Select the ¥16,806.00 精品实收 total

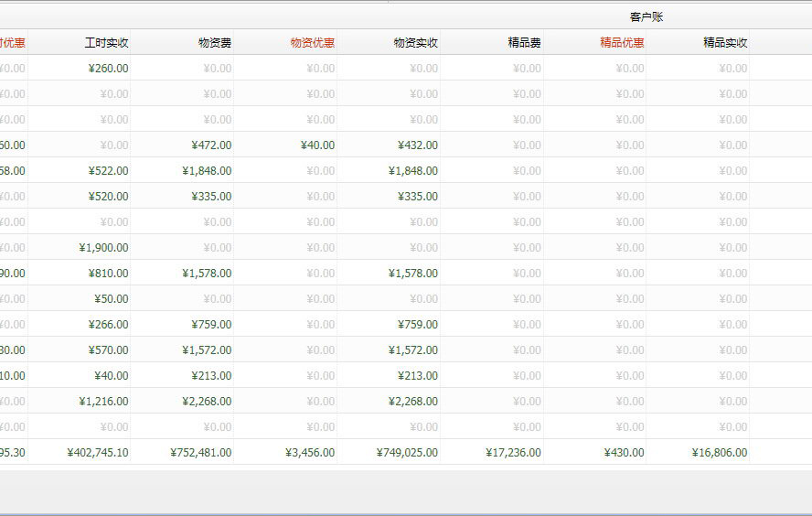click(x=720, y=453)
